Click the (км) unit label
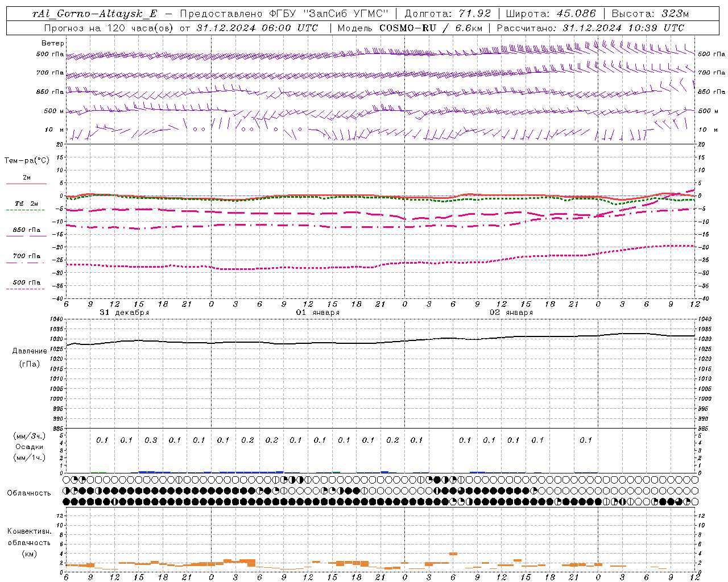 29,554
